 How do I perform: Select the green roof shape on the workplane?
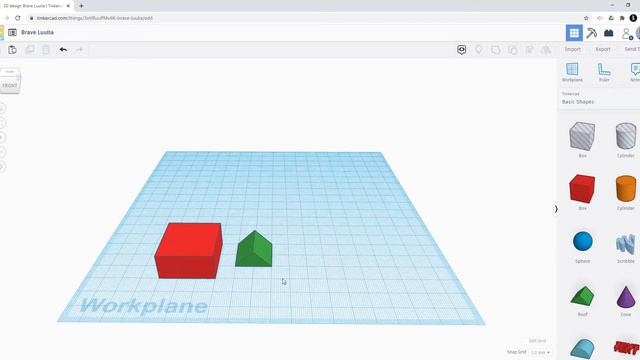pyautogui.click(x=253, y=249)
